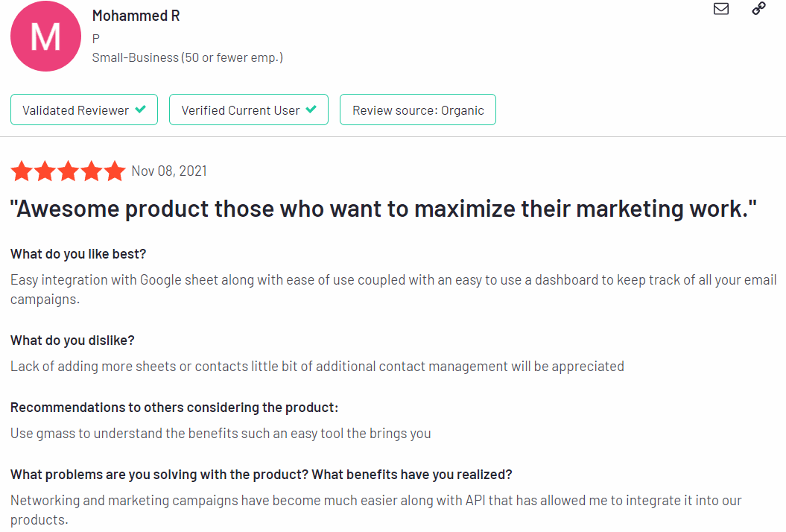Click the Verified Current User badge
Viewport: 786px width, 532px height.
point(249,110)
